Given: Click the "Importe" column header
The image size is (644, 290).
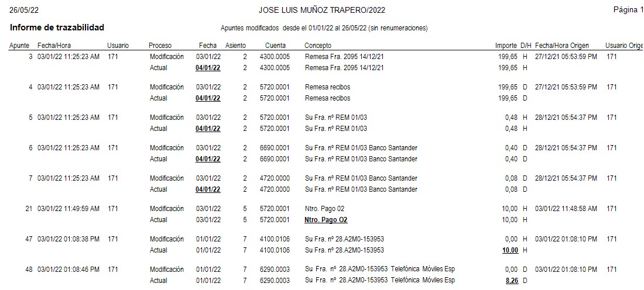Looking at the screenshot, I should point(506,46).
